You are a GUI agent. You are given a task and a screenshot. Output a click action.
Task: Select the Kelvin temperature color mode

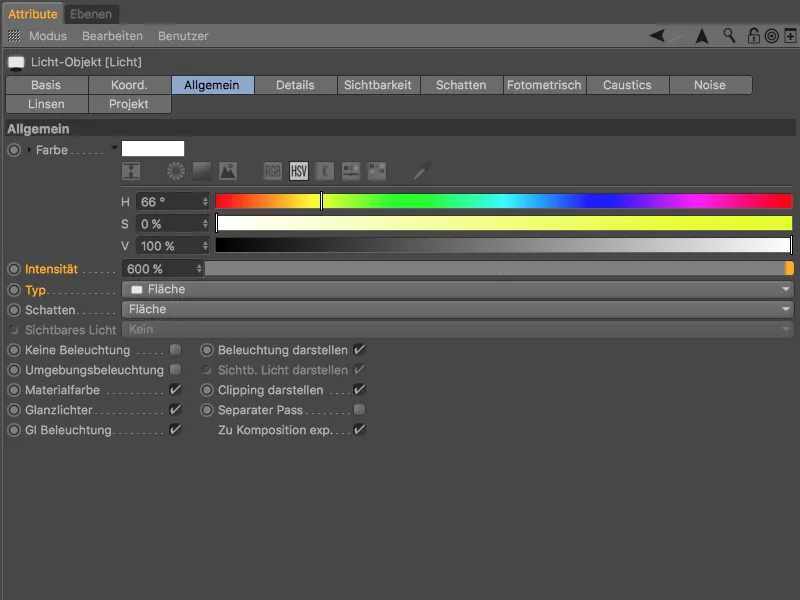[x=325, y=172]
